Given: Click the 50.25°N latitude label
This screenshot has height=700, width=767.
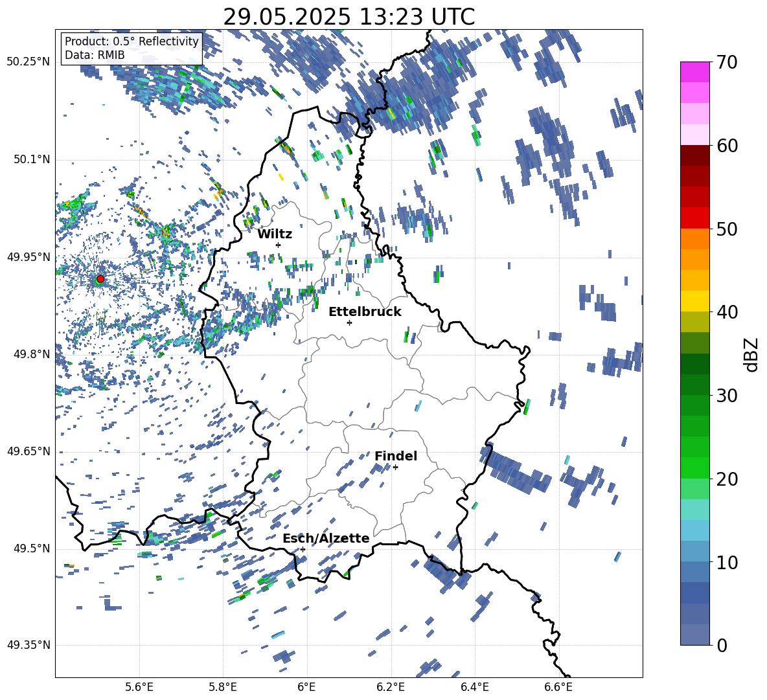Looking at the screenshot, I should tap(29, 62).
